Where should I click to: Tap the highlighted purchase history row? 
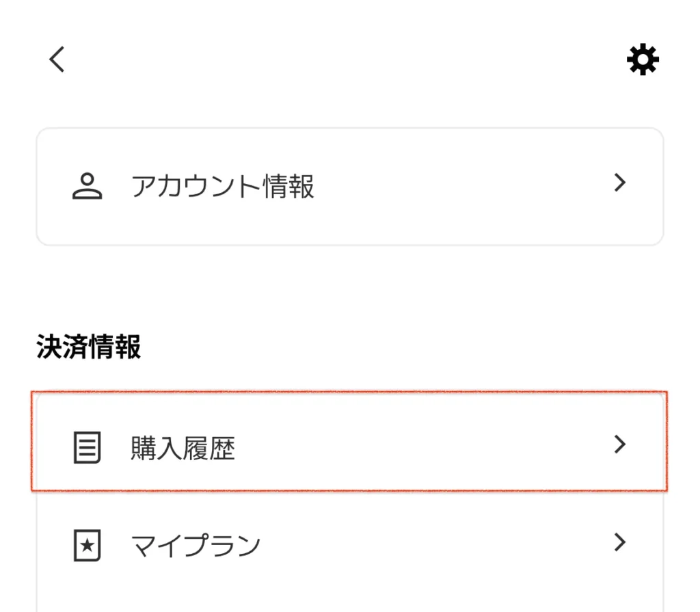tap(350, 444)
